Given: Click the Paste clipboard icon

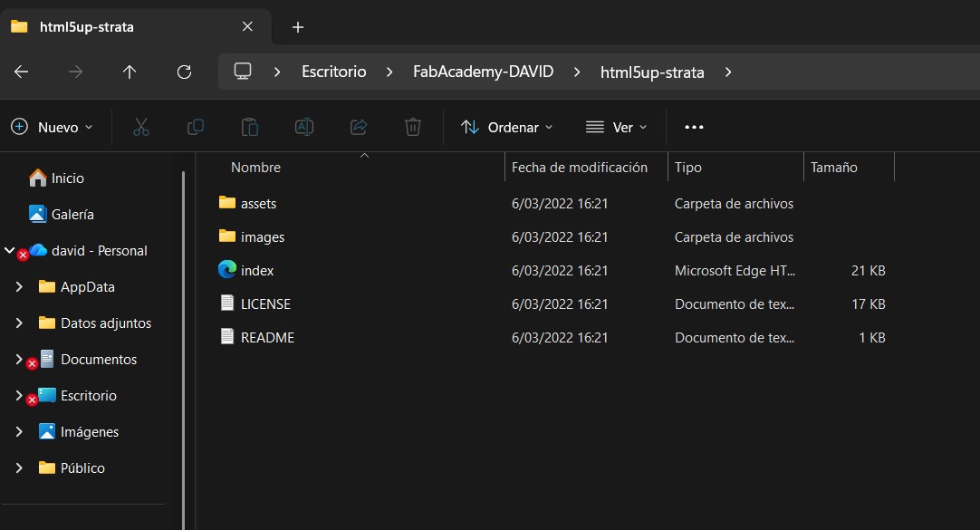Looking at the screenshot, I should (250, 127).
